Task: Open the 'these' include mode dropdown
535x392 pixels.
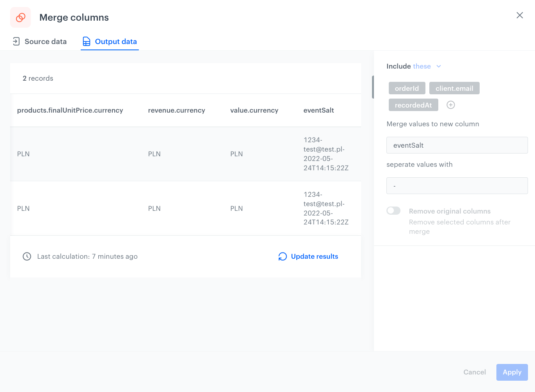Action: (x=422, y=66)
